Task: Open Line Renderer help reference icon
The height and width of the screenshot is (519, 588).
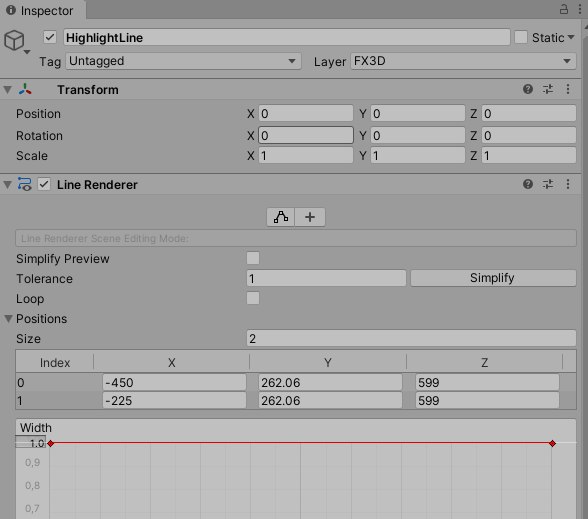Action: click(528, 184)
